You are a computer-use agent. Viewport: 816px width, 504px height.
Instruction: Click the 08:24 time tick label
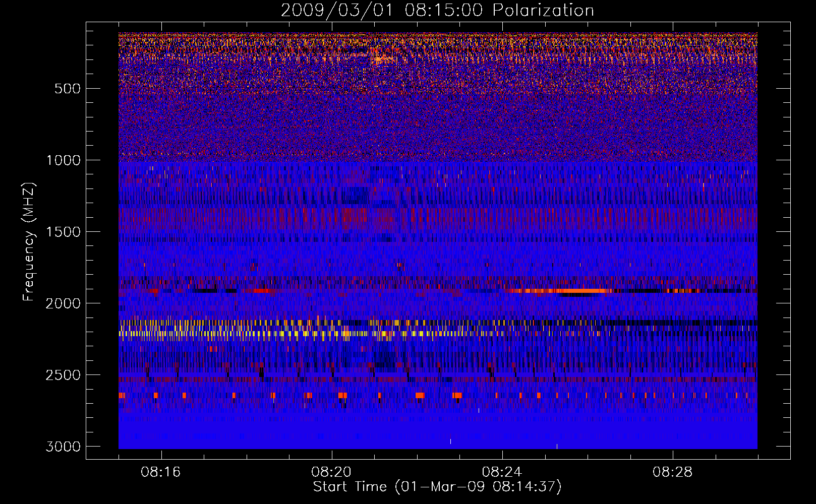(x=502, y=472)
